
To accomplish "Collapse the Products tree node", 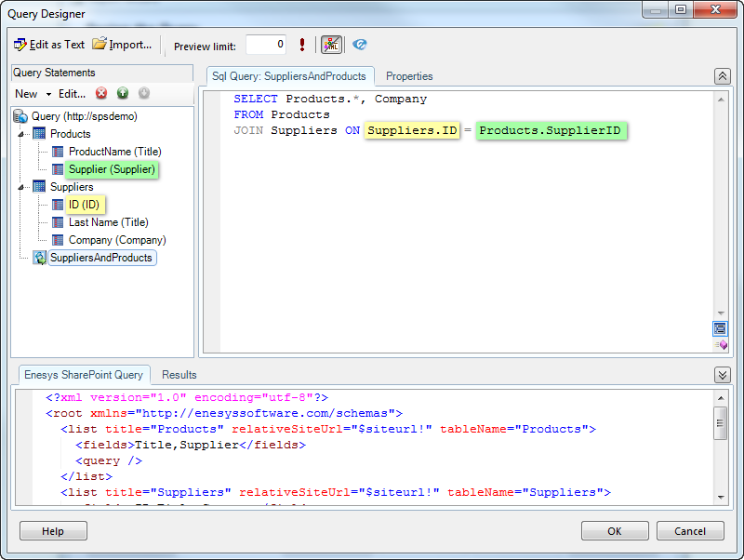I will click(21, 134).
